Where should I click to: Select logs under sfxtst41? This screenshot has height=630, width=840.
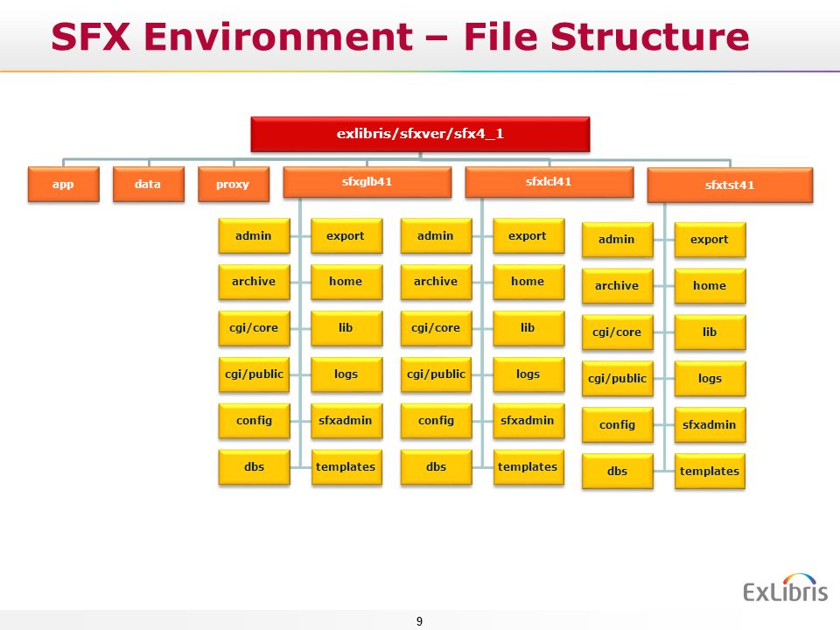pos(710,379)
